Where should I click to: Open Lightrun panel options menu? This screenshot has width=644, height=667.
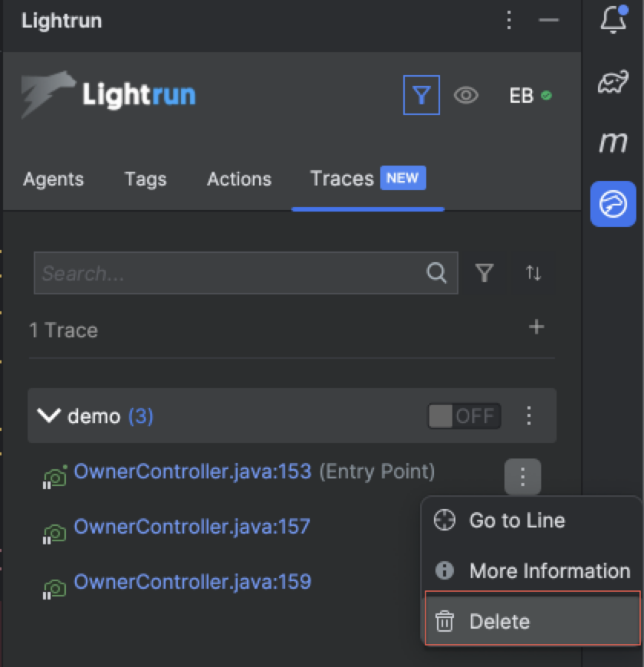pos(509,21)
